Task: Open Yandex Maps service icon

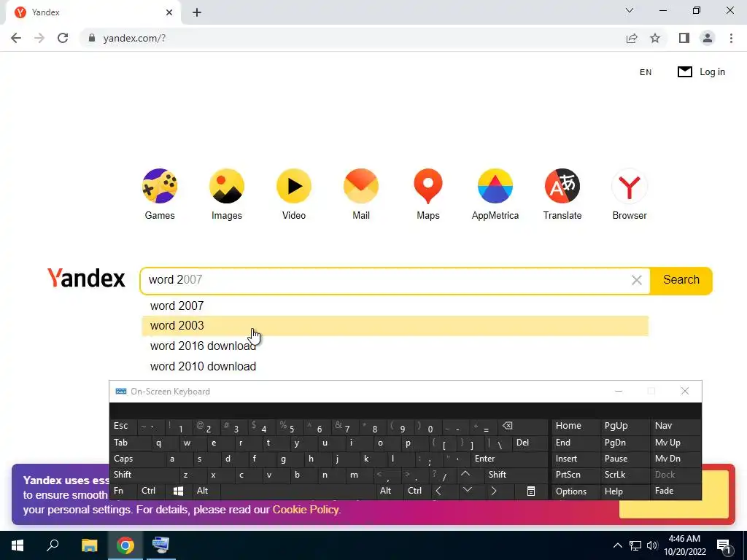Action: (x=428, y=186)
